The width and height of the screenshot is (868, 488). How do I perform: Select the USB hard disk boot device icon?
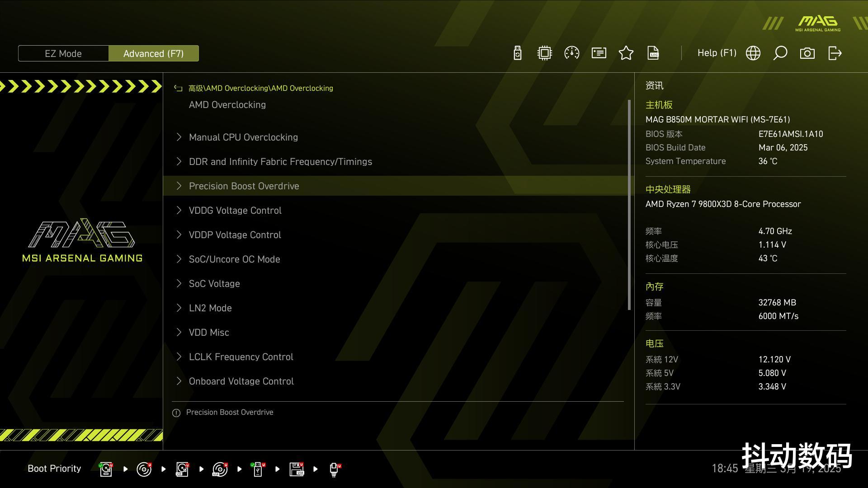182,469
